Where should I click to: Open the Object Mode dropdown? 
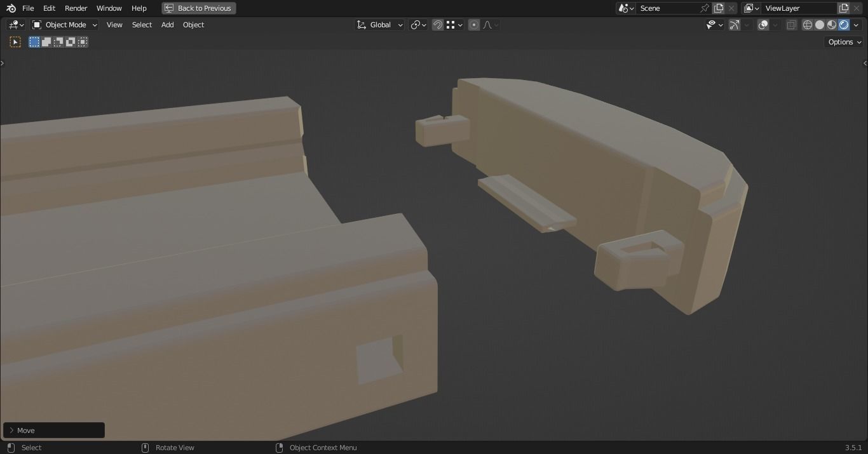(x=64, y=25)
